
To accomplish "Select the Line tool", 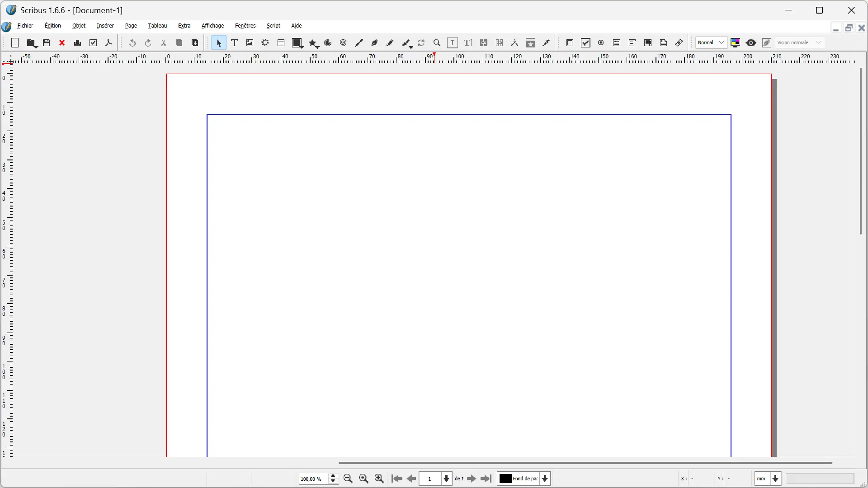I will [x=359, y=43].
